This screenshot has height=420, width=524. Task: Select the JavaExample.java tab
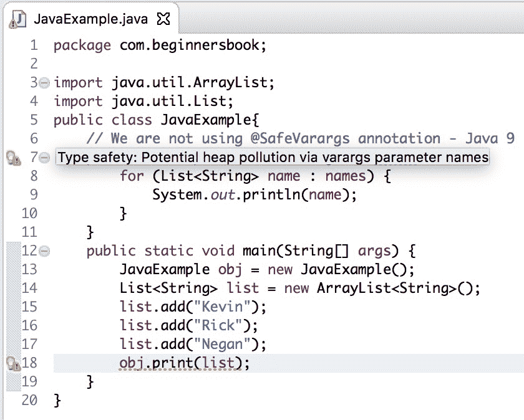(91, 18)
